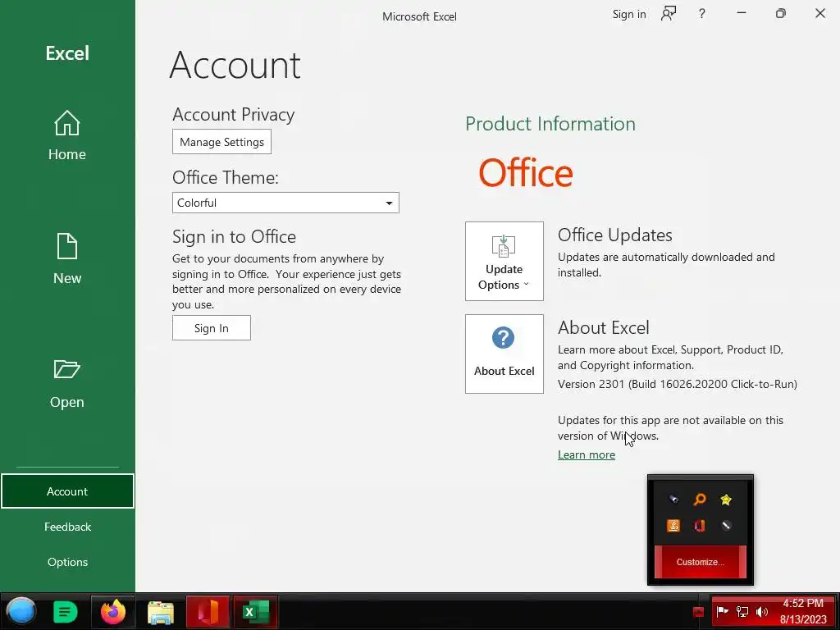Click the Restore Down window button
Viewport: 840px width, 630px height.
[781, 13]
